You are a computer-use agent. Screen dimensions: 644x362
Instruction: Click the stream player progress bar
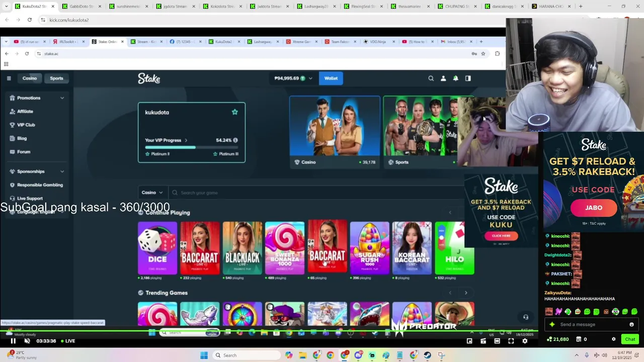coord(269,331)
